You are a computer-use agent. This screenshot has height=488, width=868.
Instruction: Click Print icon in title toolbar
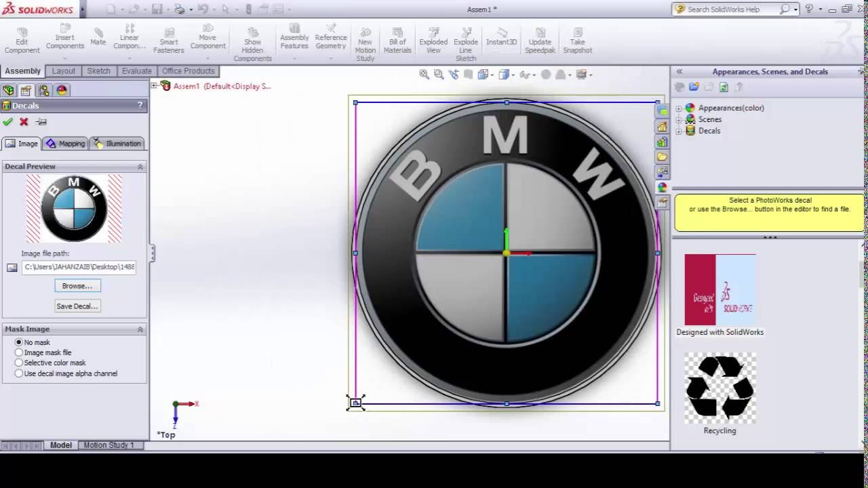[180, 9]
